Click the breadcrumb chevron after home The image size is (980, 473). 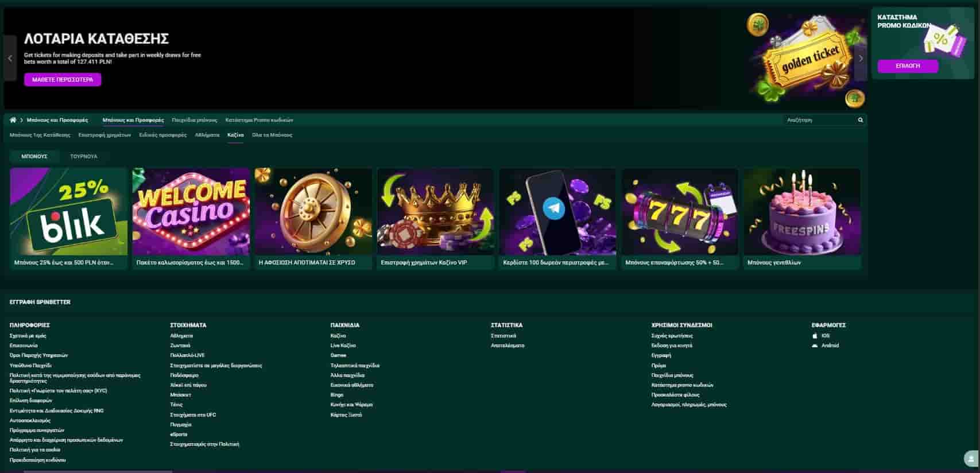pos(22,120)
